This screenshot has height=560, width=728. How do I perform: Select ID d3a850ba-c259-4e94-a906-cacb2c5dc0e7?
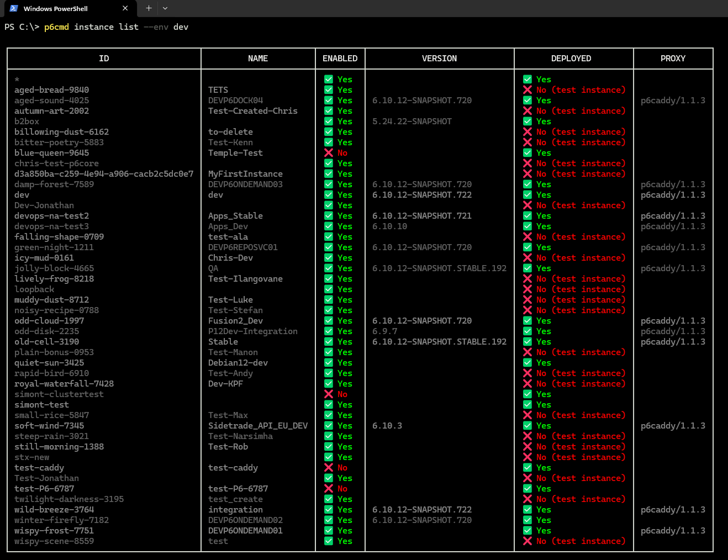104,174
